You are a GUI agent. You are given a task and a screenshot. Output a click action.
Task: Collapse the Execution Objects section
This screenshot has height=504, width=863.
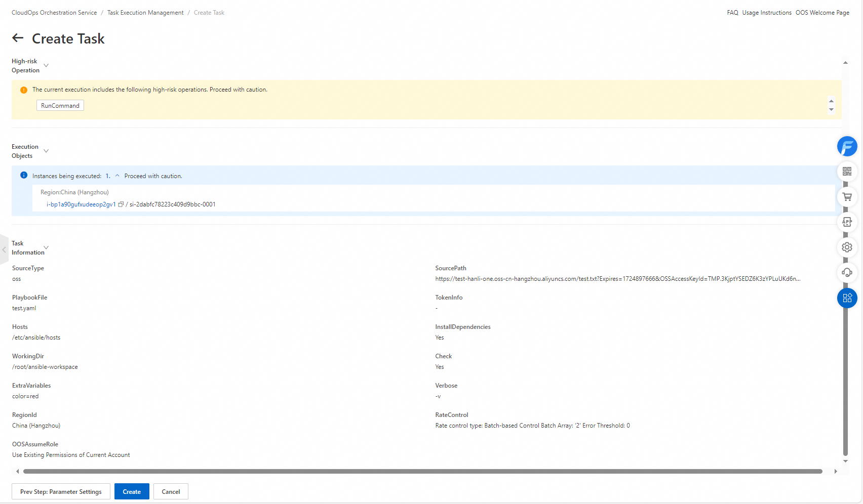click(x=46, y=151)
